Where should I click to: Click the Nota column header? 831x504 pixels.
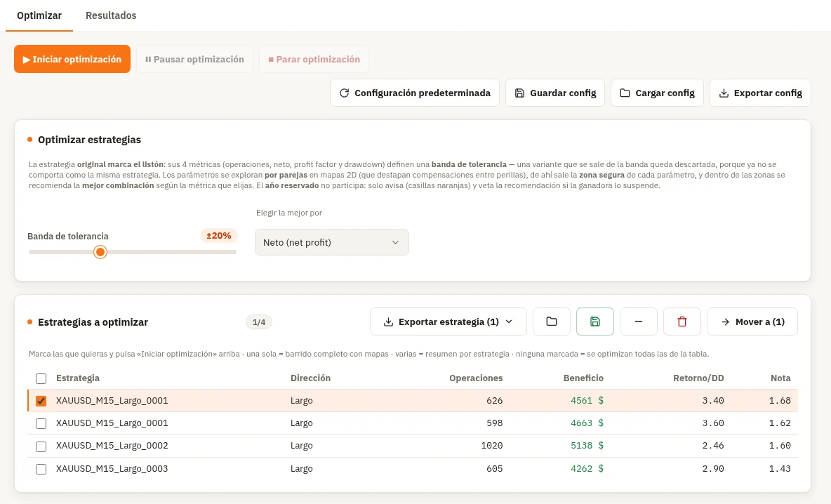tap(780, 378)
